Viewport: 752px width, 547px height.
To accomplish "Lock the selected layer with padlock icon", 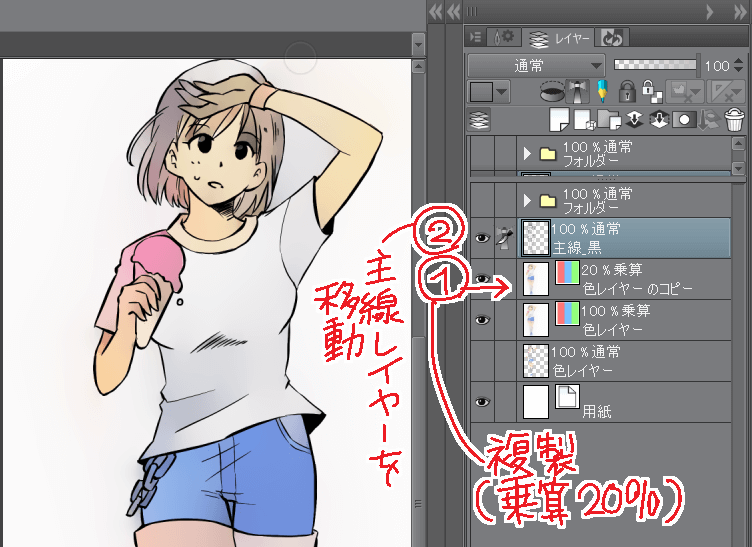I will coord(627,91).
